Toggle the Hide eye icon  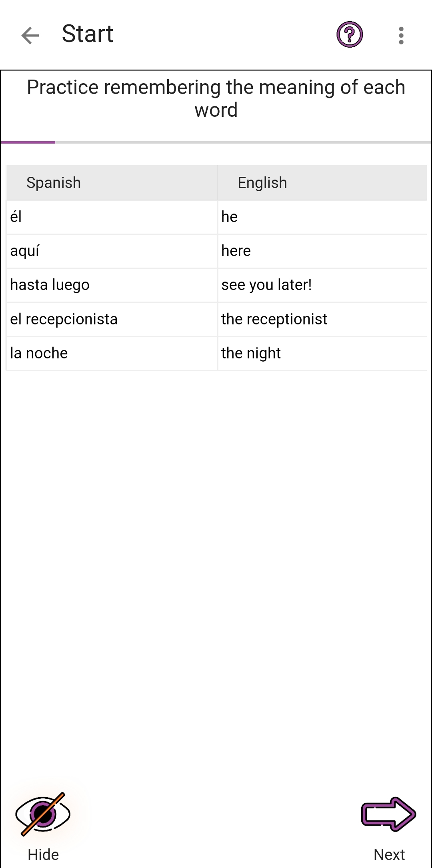click(43, 814)
